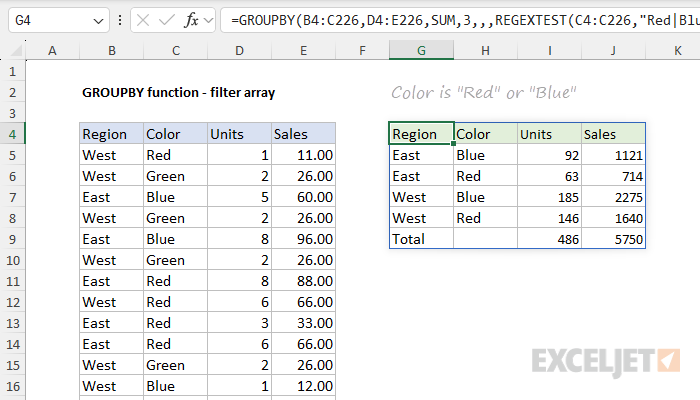
Task: Click the 'Total' cell in results
Action: point(421,239)
